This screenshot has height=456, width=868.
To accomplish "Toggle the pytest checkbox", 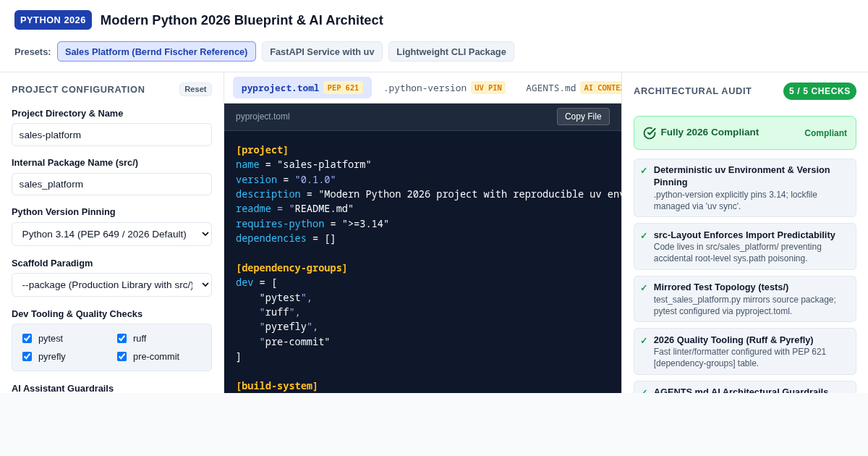I will pyautogui.click(x=27, y=338).
